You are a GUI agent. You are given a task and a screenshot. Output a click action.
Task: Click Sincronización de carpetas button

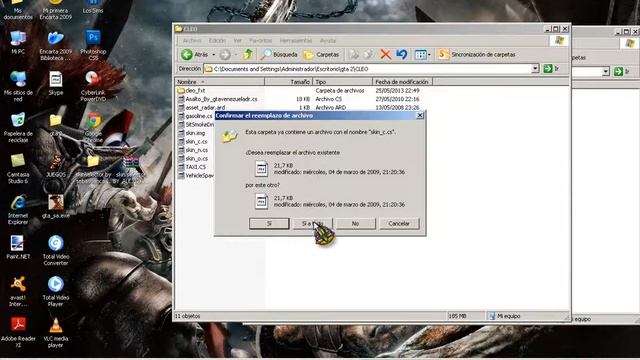pyautogui.click(x=477, y=54)
